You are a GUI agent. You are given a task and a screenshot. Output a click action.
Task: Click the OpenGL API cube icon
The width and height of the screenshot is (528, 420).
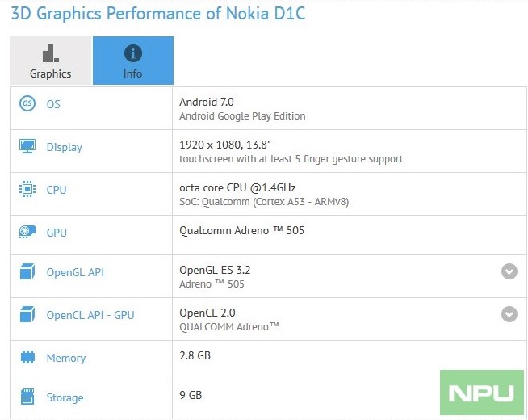27,273
